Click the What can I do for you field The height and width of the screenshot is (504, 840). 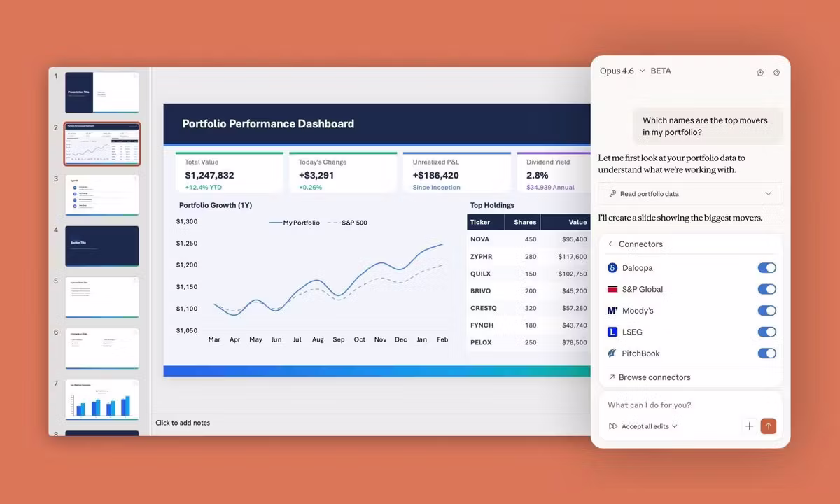click(x=648, y=405)
